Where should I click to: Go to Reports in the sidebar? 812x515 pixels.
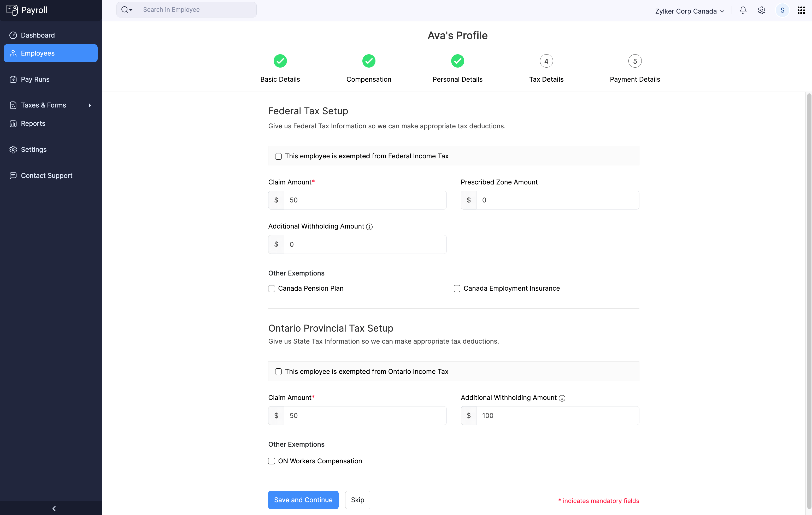click(33, 124)
